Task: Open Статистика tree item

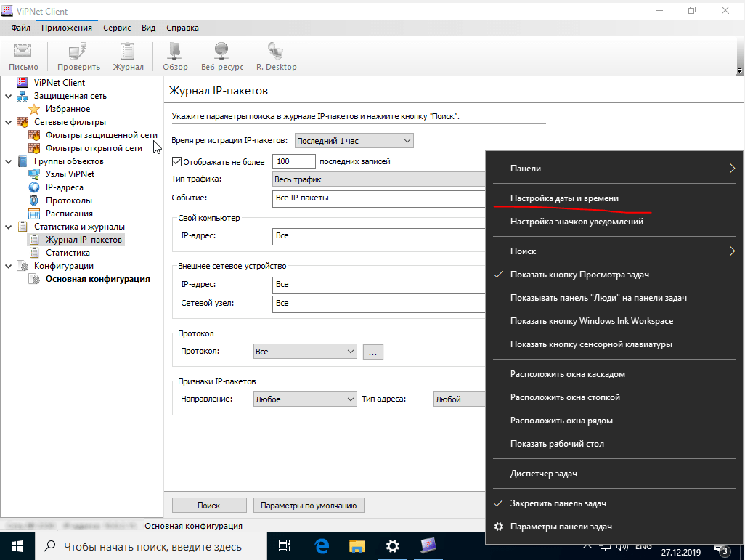Action: coord(68,253)
